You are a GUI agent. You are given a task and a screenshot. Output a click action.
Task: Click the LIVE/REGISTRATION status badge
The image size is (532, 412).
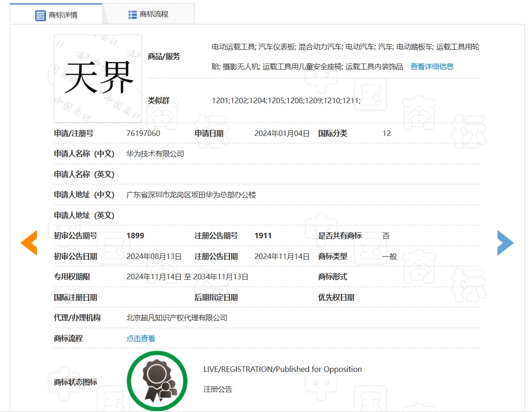click(283, 369)
